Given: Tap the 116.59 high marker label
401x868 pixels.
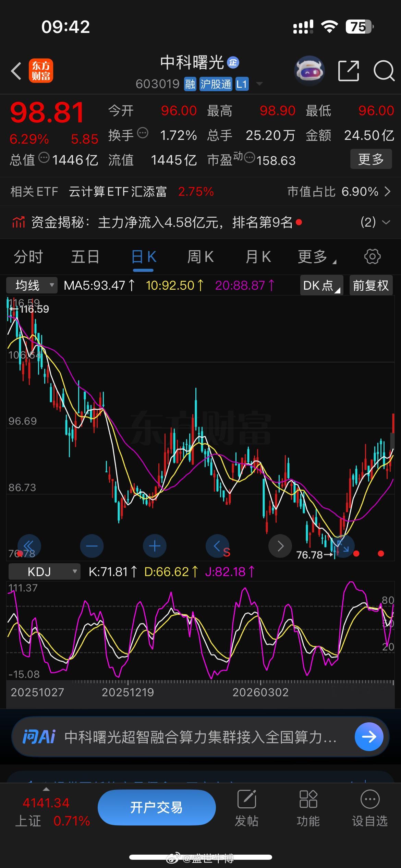Looking at the screenshot, I should coord(29,309).
